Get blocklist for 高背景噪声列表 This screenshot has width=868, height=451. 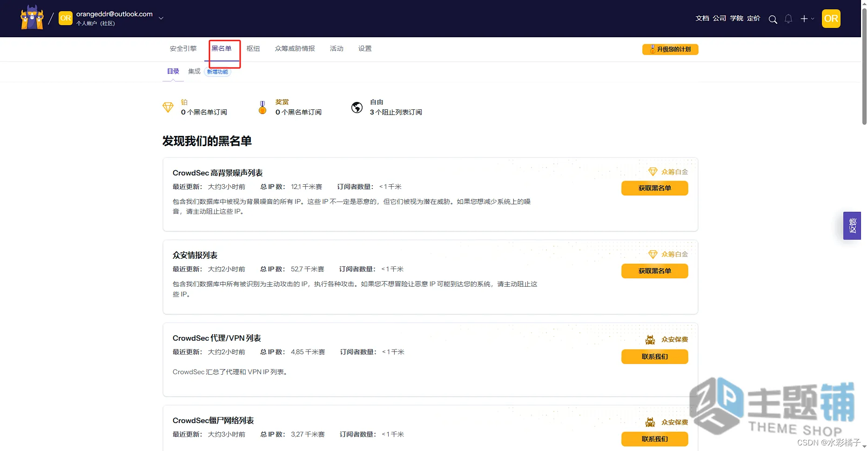click(655, 188)
